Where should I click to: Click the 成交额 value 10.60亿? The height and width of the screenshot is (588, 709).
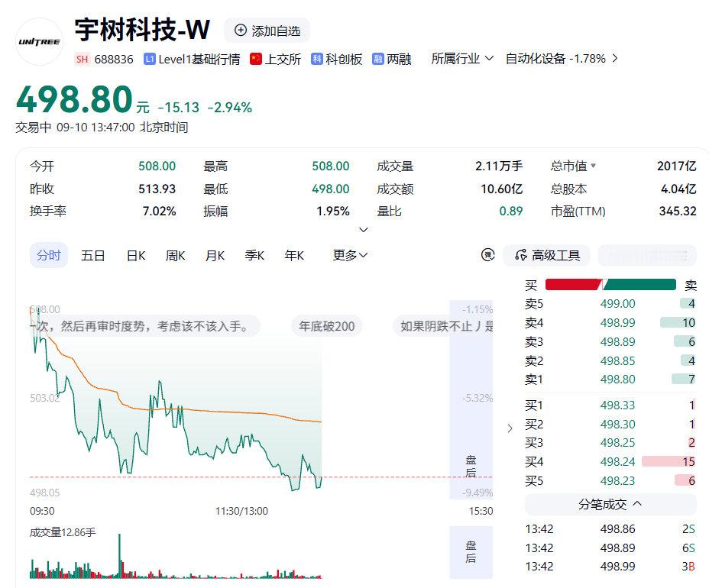pos(501,189)
